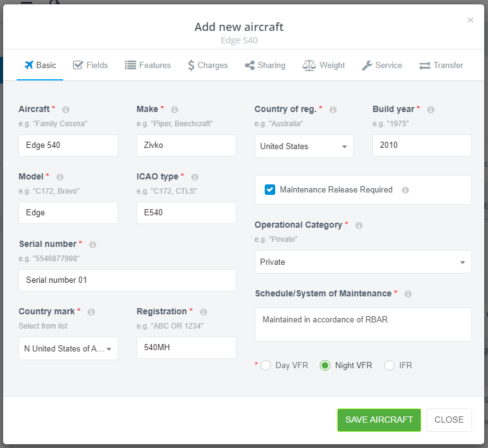Click the info icon next to ICAO type

coord(195,177)
